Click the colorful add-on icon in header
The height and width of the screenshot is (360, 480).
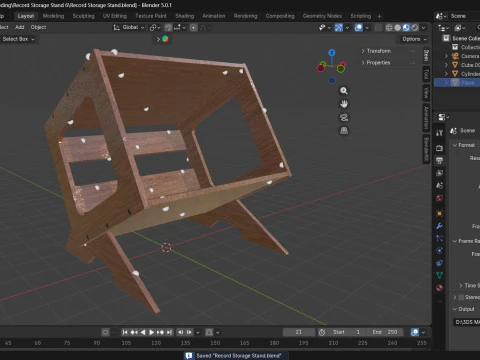tap(165, 39)
